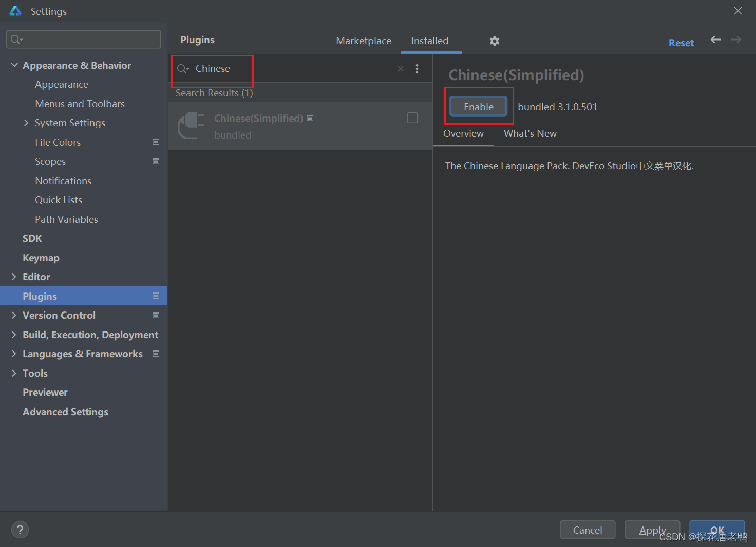
Task: Click the OK button
Action: pyautogui.click(x=717, y=530)
